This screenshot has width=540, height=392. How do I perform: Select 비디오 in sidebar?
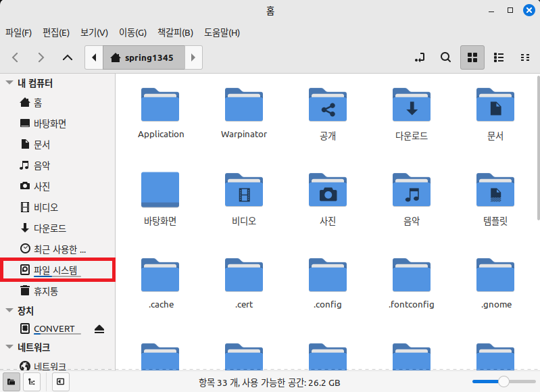57,207
